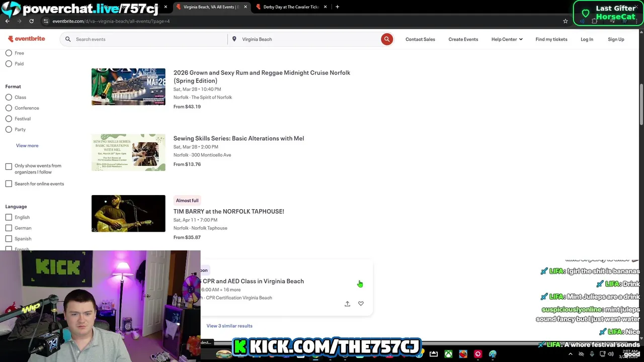
Task: Check the Spanish language filter
Action: point(9,239)
